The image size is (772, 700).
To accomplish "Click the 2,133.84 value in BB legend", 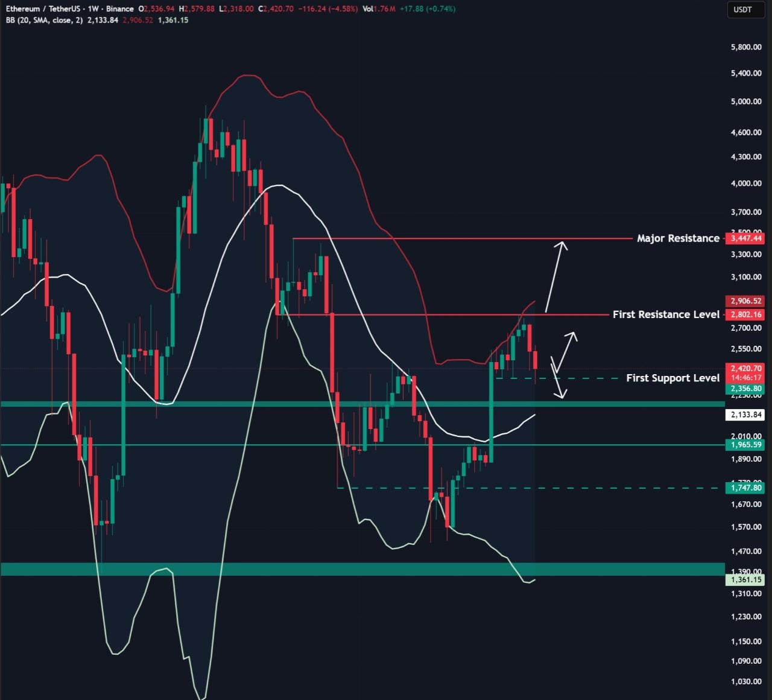I will point(103,20).
